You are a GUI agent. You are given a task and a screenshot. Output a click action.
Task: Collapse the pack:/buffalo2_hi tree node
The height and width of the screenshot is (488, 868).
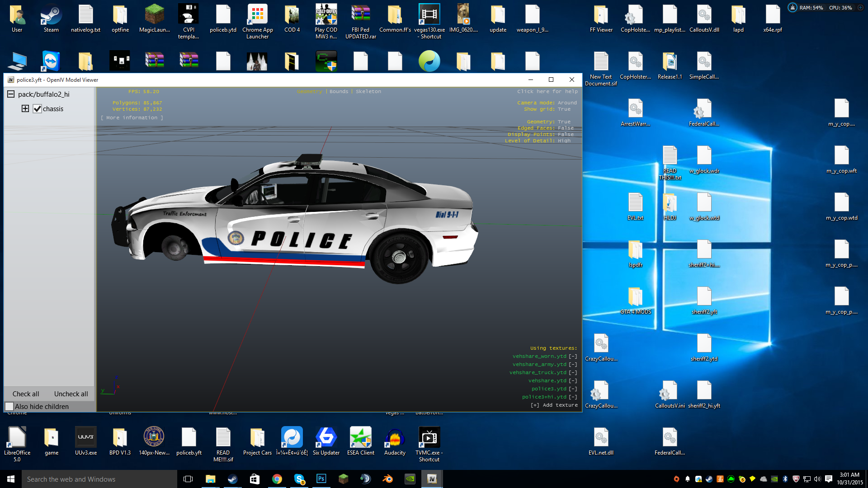pos(11,94)
